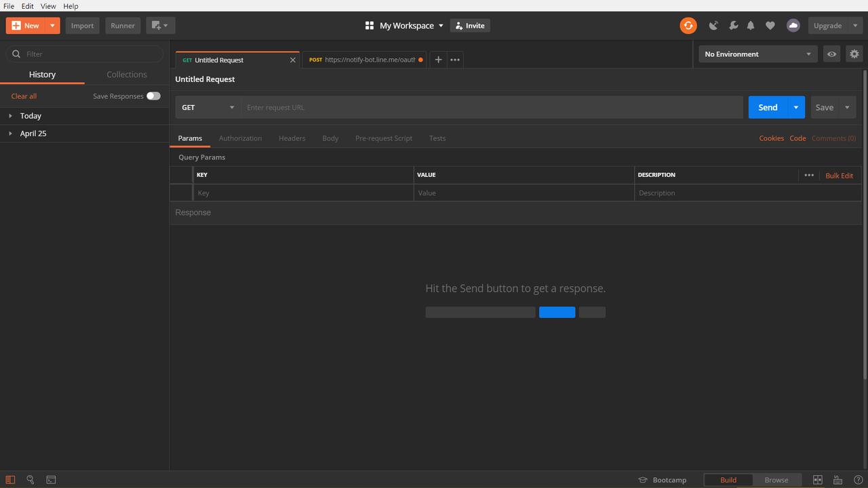
Task: Open query params column options ellipsis
Action: [809, 175]
